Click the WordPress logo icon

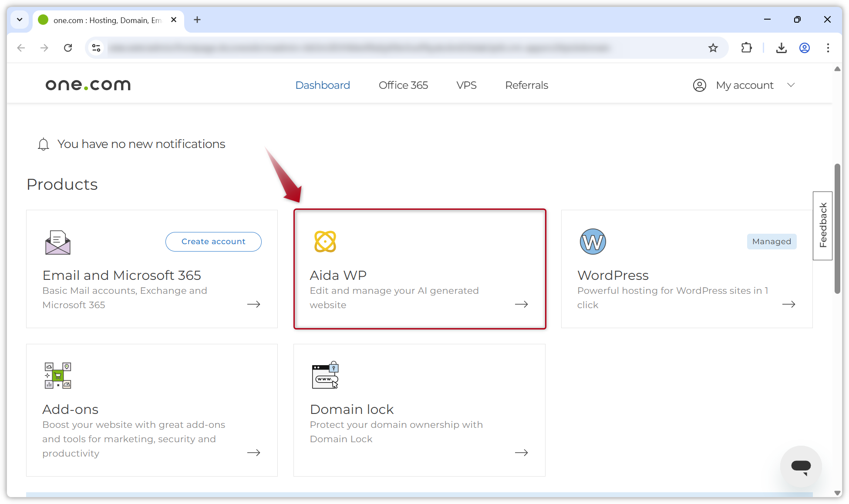593,242
